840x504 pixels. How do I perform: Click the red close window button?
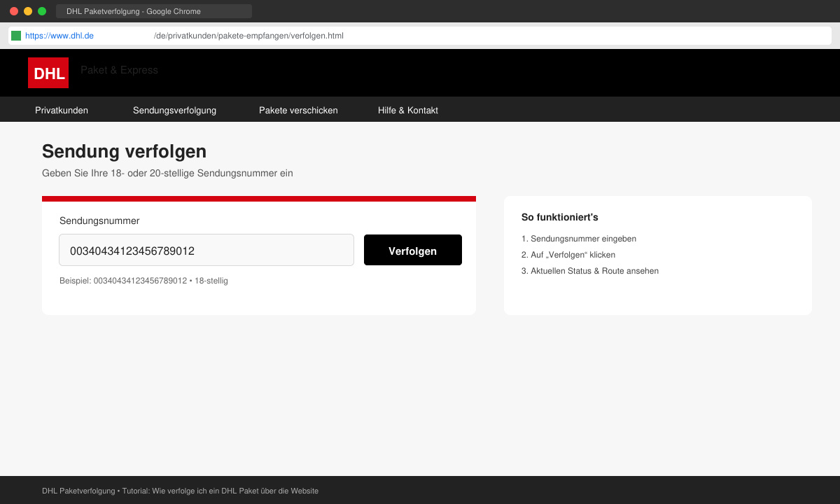click(x=14, y=11)
